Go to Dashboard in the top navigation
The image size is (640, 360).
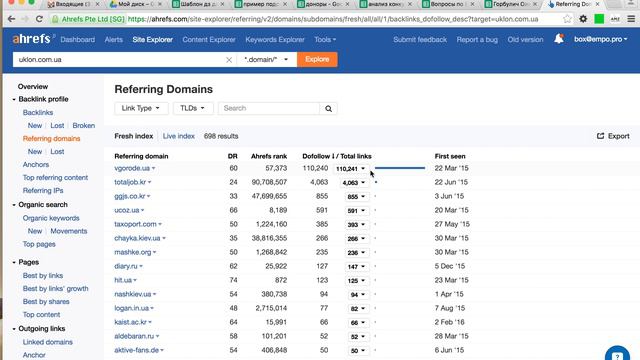point(78,40)
